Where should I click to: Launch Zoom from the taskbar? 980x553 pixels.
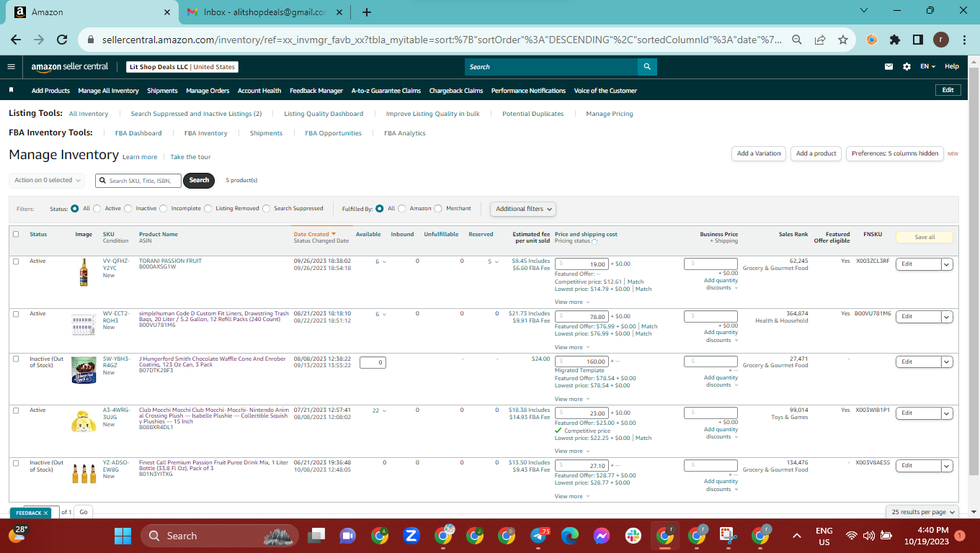[x=411, y=536]
